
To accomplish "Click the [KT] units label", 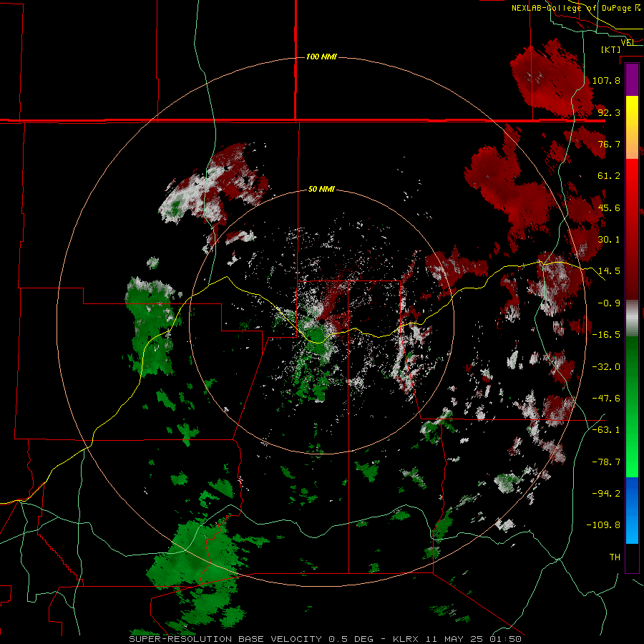I will pyautogui.click(x=611, y=49).
